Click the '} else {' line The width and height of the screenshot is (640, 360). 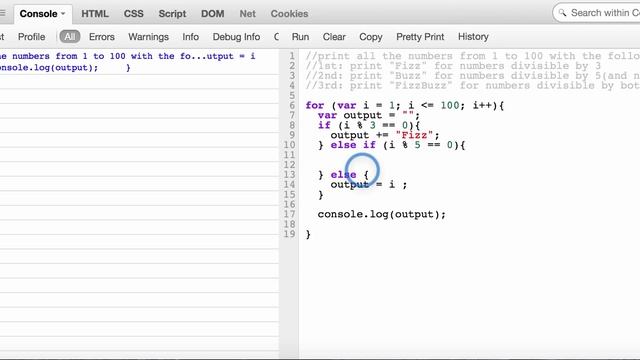[343, 175]
